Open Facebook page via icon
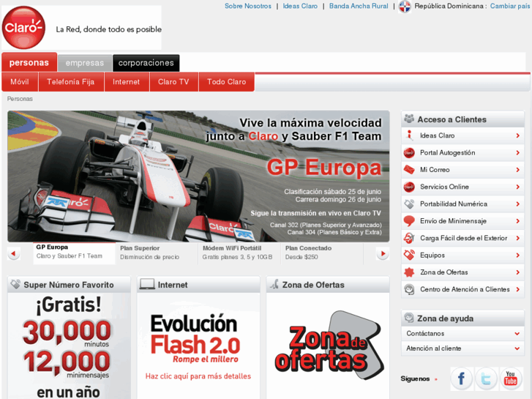Viewport: 532px width, 399px height. pos(462,379)
